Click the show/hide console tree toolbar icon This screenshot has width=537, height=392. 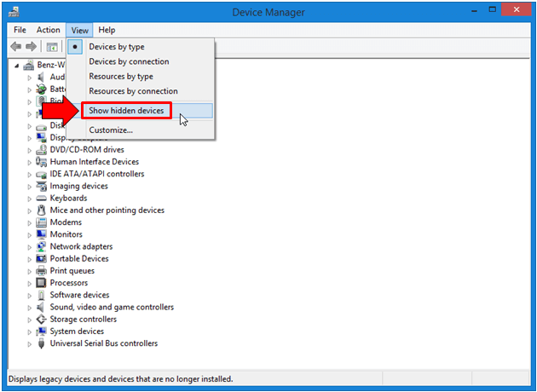point(52,47)
